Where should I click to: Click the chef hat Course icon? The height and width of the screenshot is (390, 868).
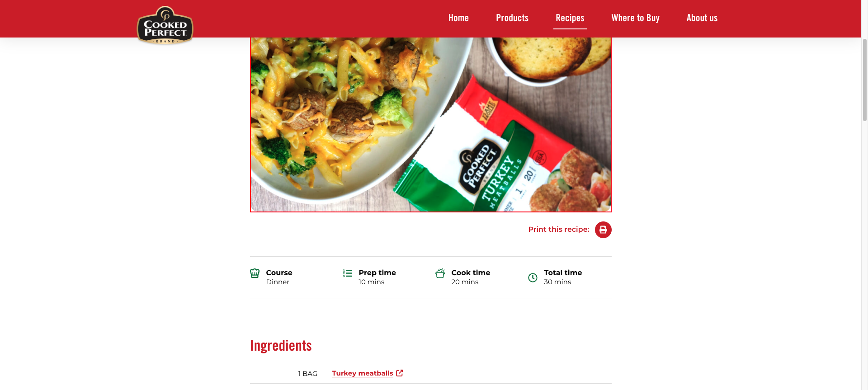click(x=255, y=273)
